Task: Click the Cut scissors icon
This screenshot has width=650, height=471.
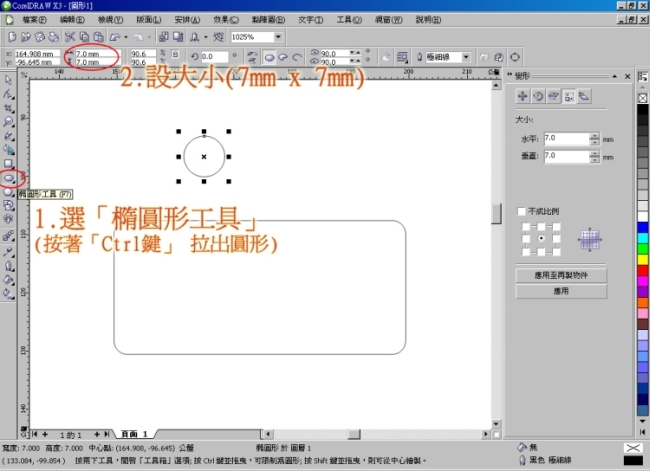Action: coord(70,37)
